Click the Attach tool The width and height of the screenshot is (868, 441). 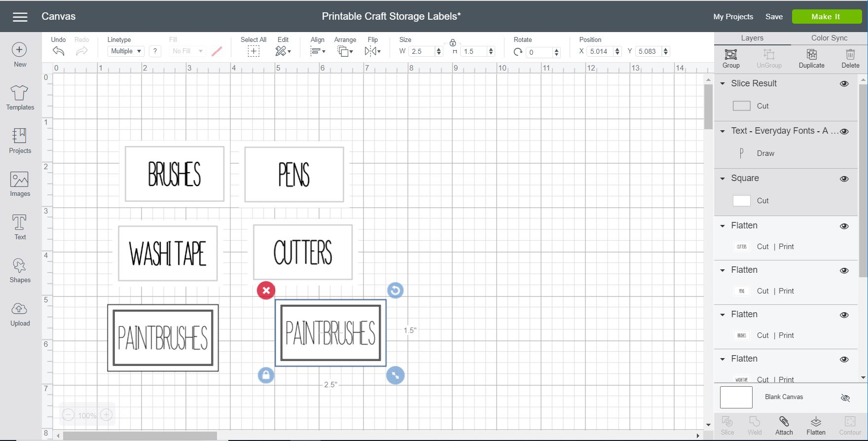[784, 425]
